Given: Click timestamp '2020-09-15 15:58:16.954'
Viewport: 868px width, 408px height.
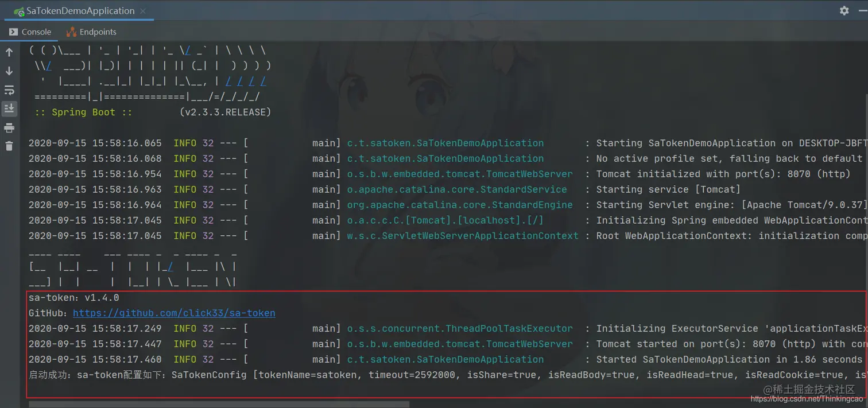Looking at the screenshot, I should point(95,174).
